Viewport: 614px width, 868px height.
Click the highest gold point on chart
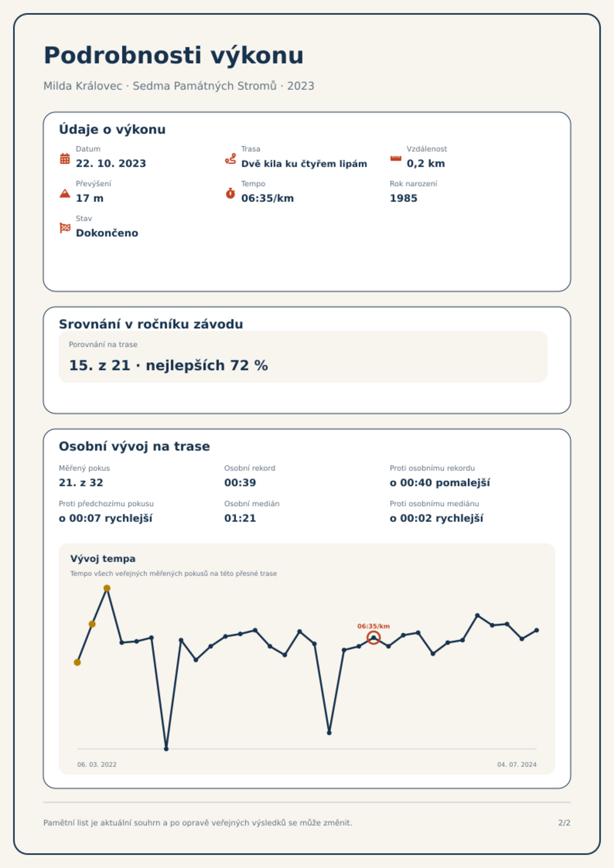tap(107, 588)
